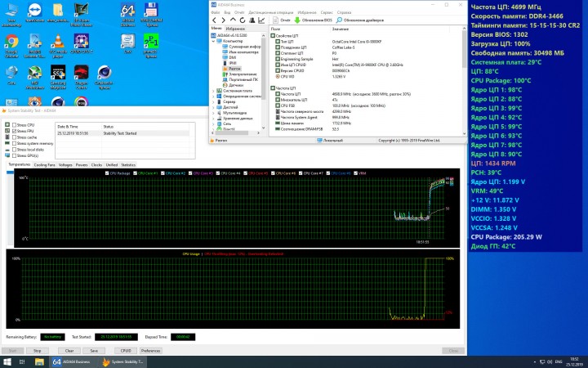
Task: Open the Cinebench desktop shortcut
Action: [105, 77]
